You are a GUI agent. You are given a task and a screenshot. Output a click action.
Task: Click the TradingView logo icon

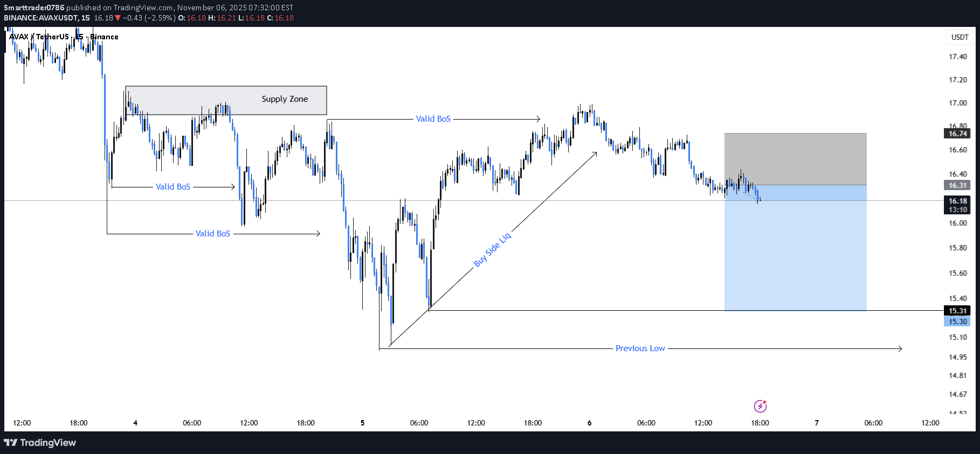(10, 443)
